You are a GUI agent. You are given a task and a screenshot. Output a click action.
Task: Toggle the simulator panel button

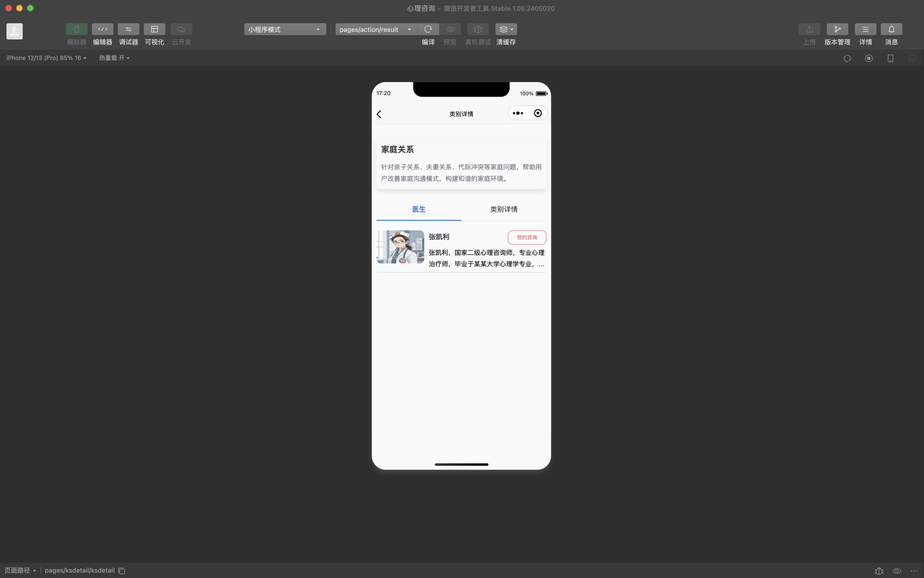coord(76,29)
